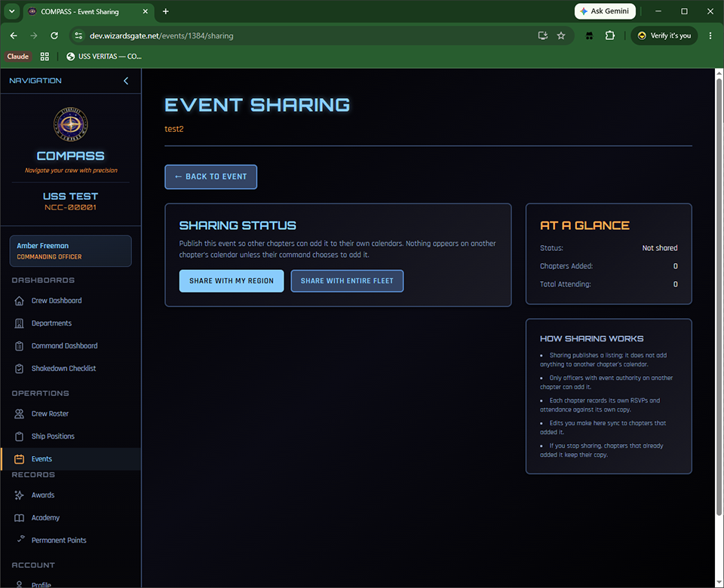Click the page vertical scrollbar

point(719,296)
